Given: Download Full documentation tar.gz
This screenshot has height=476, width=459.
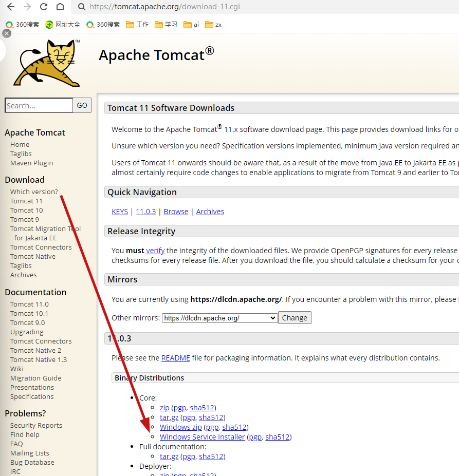Looking at the screenshot, I should (169, 456).
